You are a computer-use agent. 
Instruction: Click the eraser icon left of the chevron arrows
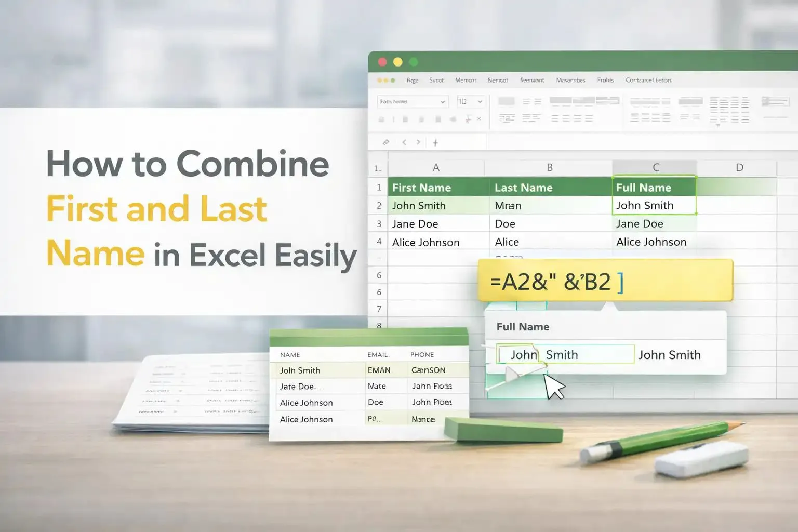click(386, 142)
